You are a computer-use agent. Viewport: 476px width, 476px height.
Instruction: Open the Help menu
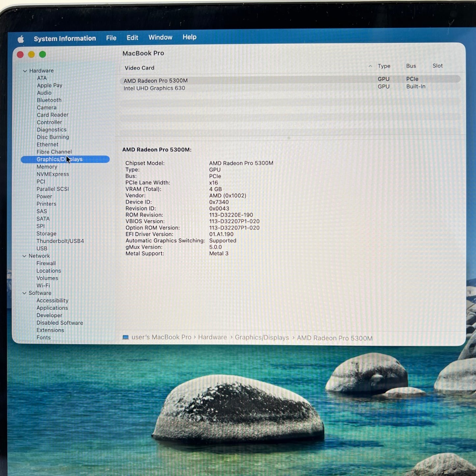click(x=189, y=37)
